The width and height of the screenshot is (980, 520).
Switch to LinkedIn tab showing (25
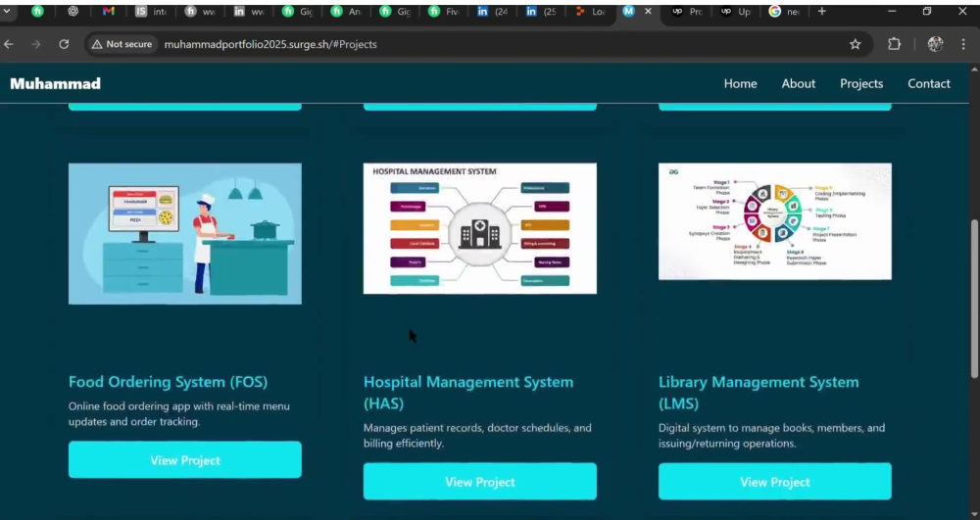click(x=542, y=11)
